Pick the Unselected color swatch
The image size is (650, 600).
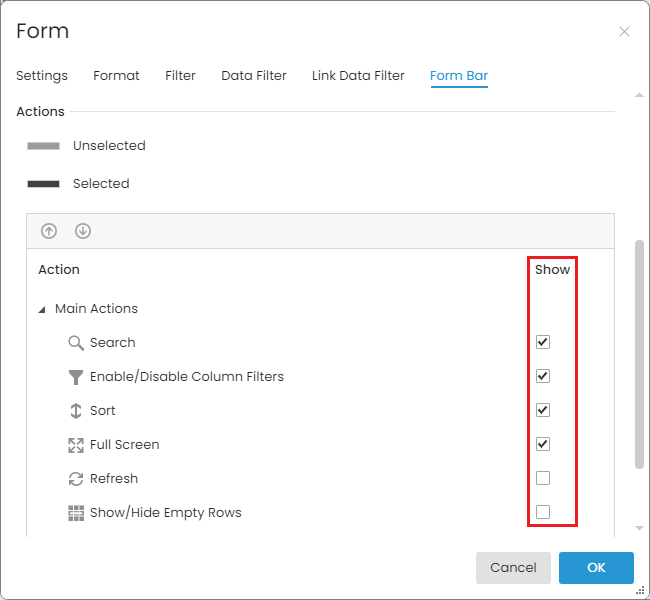point(44,146)
